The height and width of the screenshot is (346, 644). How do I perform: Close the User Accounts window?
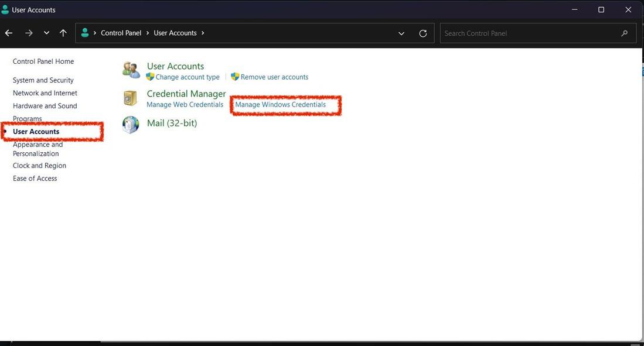point(628,9)
